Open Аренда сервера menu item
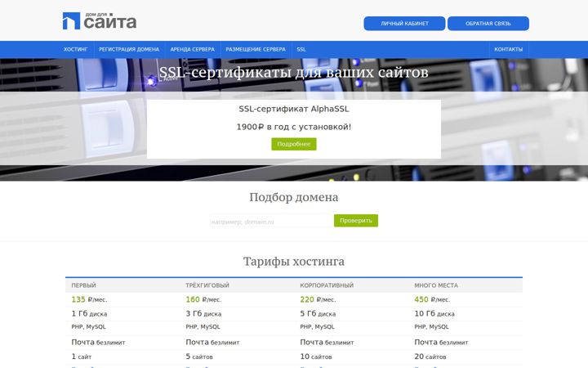588x368 pixels. pos(193,50)
